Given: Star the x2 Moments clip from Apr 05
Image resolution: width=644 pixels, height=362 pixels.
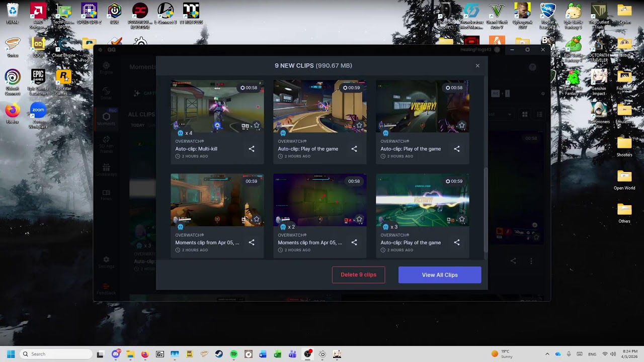Looking at the screenshot, I should [x=359, y=219].
